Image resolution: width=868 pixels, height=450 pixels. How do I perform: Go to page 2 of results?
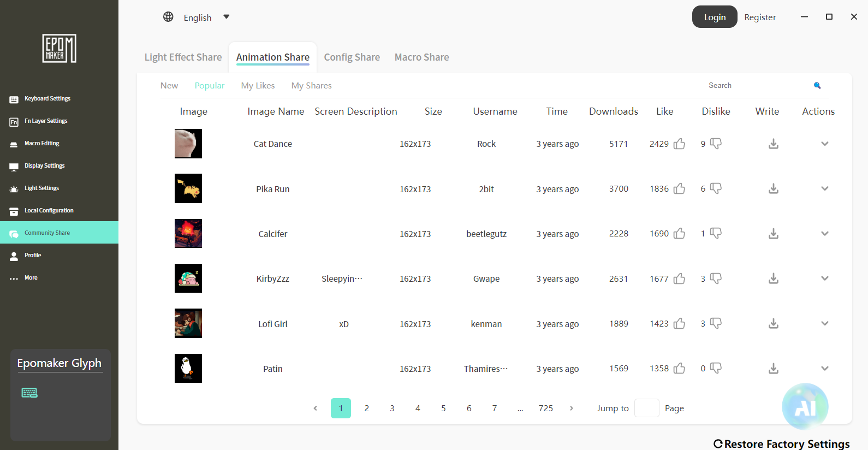click(366, 408)
